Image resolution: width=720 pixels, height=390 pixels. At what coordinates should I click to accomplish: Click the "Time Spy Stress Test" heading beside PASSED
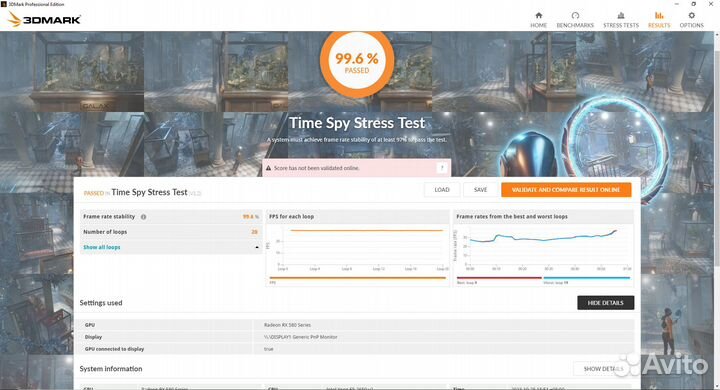[149, 192]
